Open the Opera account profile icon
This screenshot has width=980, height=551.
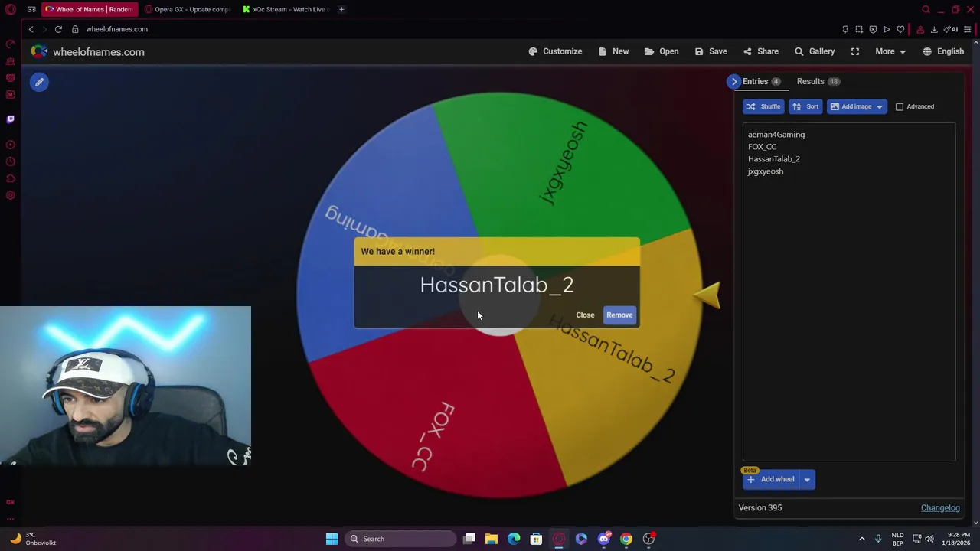click(x=920, y=29)
